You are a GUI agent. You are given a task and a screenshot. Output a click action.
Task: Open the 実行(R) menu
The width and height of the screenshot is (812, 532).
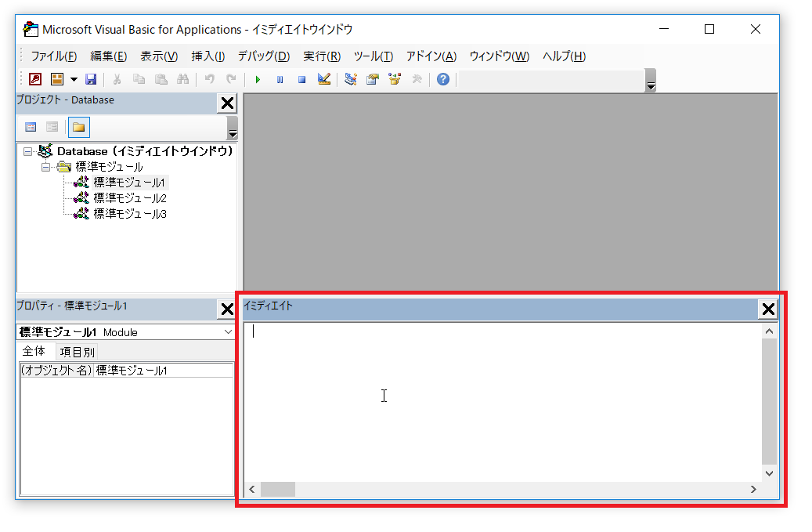click(322, 56)
